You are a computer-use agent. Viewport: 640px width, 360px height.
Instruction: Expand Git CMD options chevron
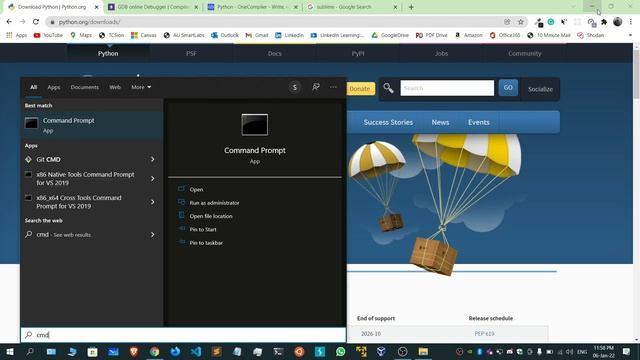(x=153, y=159)
